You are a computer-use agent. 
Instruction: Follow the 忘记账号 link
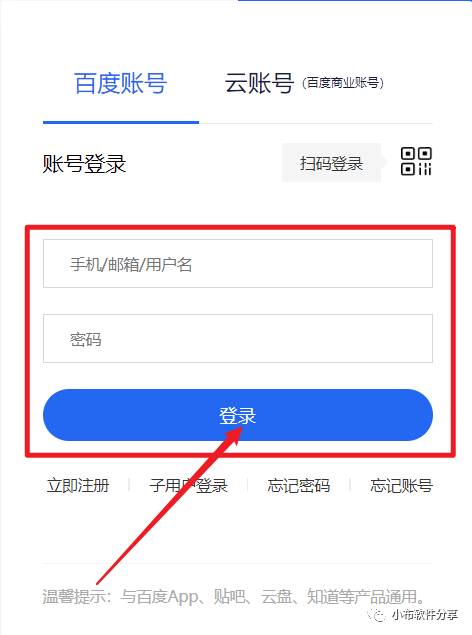pyautogui.click(x=402, y=485)
